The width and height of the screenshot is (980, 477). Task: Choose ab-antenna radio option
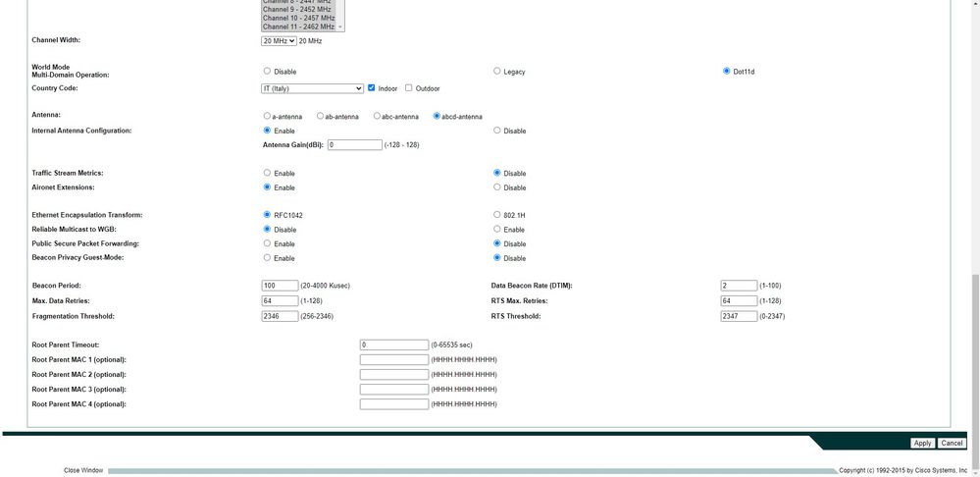(320, 116)
